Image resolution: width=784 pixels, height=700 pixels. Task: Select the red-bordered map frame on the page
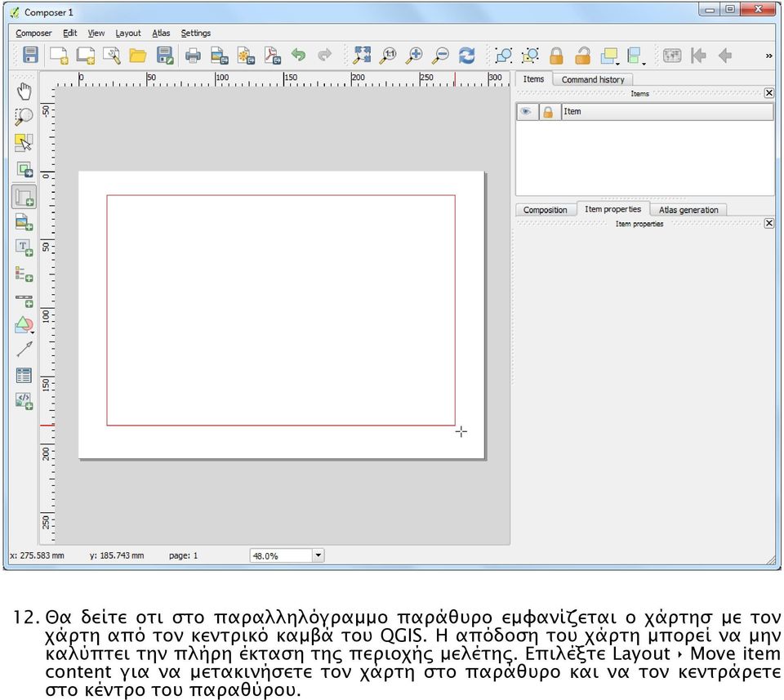coord(280,310)
